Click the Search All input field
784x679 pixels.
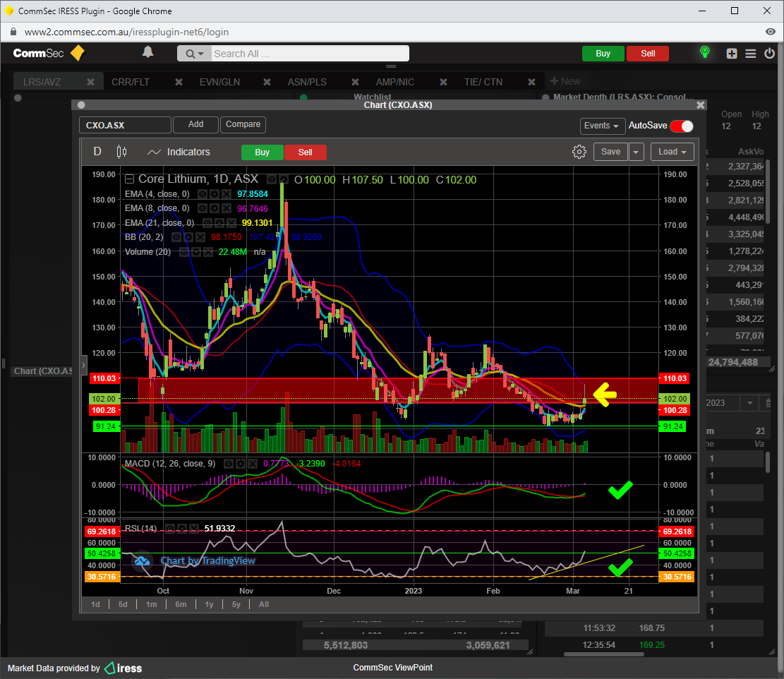[x=310, y=54]
